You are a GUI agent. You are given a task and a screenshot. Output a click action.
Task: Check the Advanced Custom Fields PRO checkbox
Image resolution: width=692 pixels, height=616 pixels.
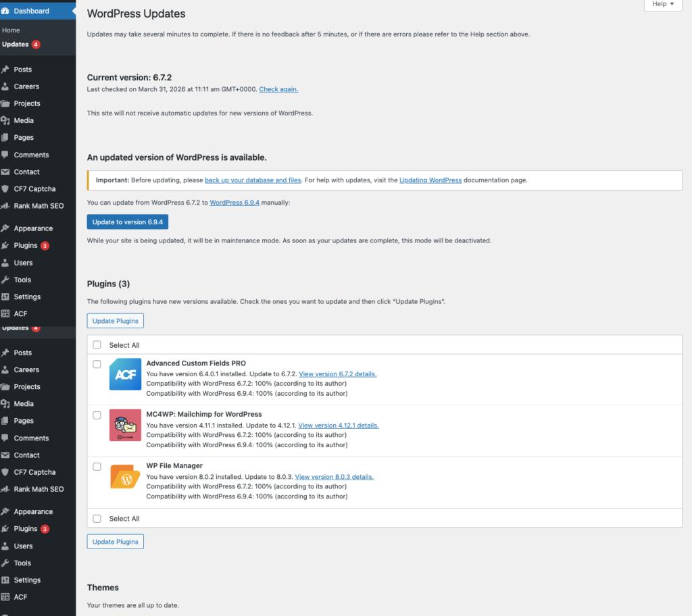(x=97, y=363)
